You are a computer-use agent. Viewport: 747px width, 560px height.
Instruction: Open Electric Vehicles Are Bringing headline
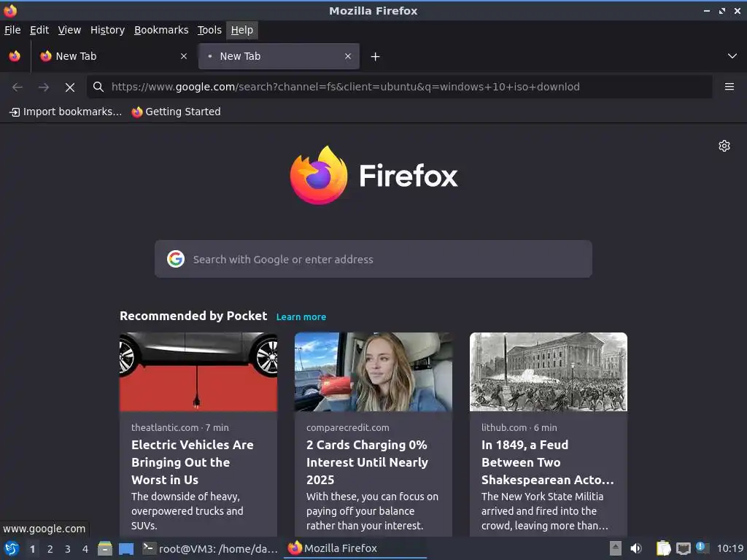tap(193, 462)
